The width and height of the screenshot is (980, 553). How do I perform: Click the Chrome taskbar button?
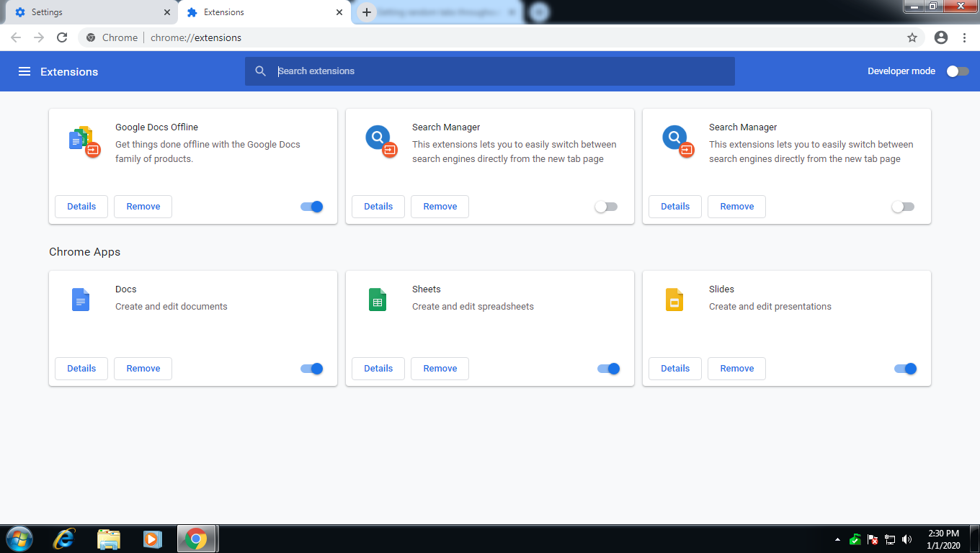click(197, 539)
